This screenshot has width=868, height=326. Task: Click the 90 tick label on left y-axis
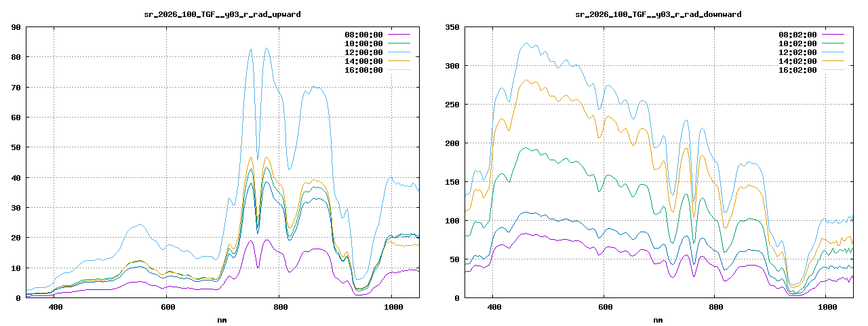[14, 27]
